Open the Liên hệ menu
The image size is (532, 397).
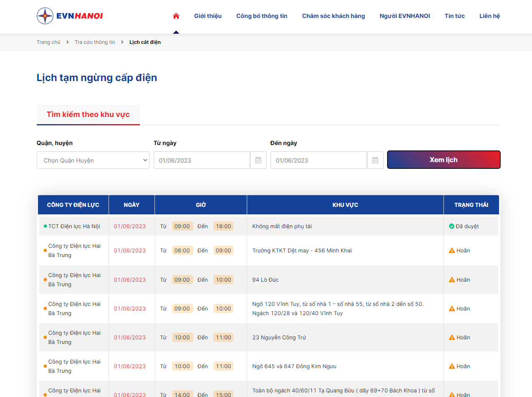490,16
